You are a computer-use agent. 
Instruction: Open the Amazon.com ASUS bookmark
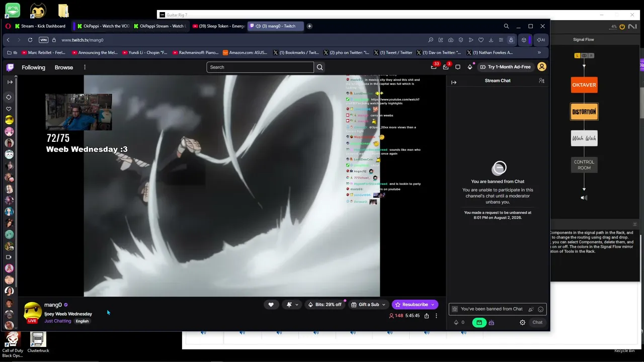coord(244,52)
